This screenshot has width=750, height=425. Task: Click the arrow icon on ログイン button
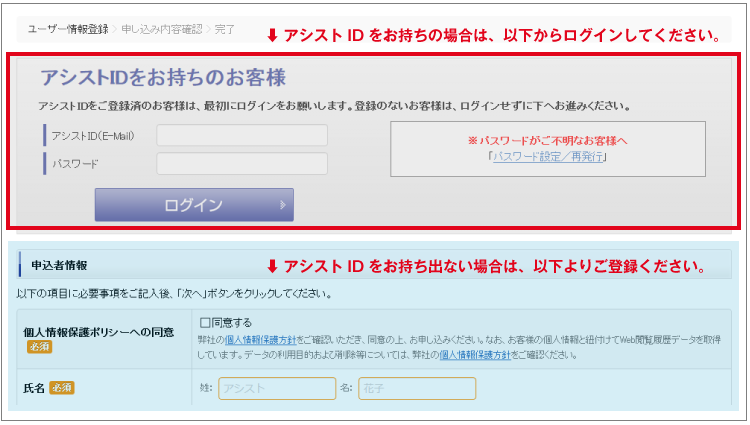[x=283, y=205]
